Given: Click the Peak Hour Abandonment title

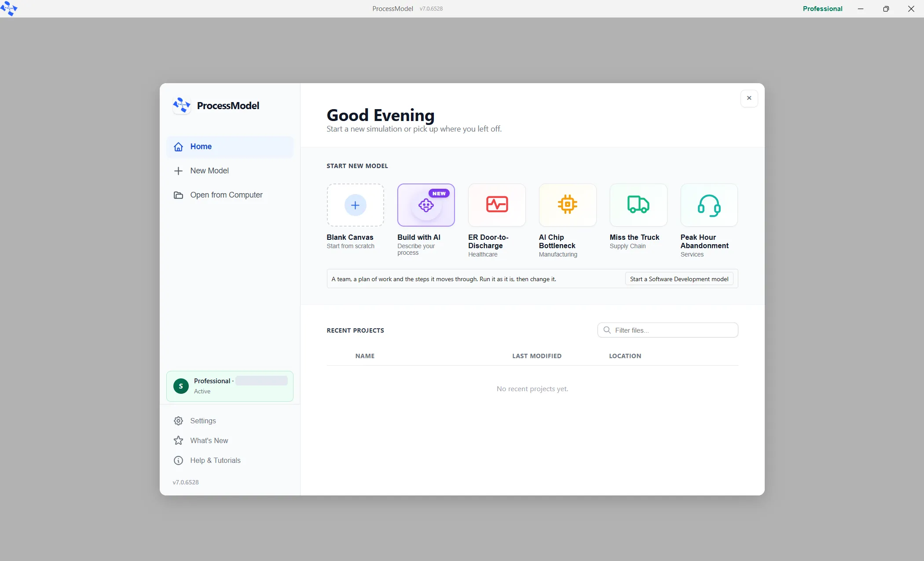Looking at the screenshot, I should pyautogui.click(x=704, y=241).
